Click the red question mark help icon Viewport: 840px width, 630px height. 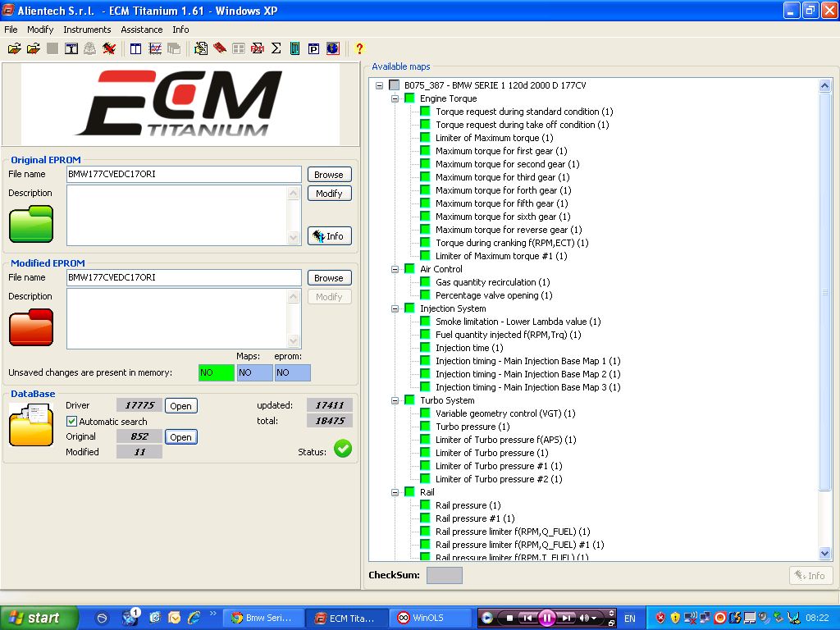coord(359,48)
